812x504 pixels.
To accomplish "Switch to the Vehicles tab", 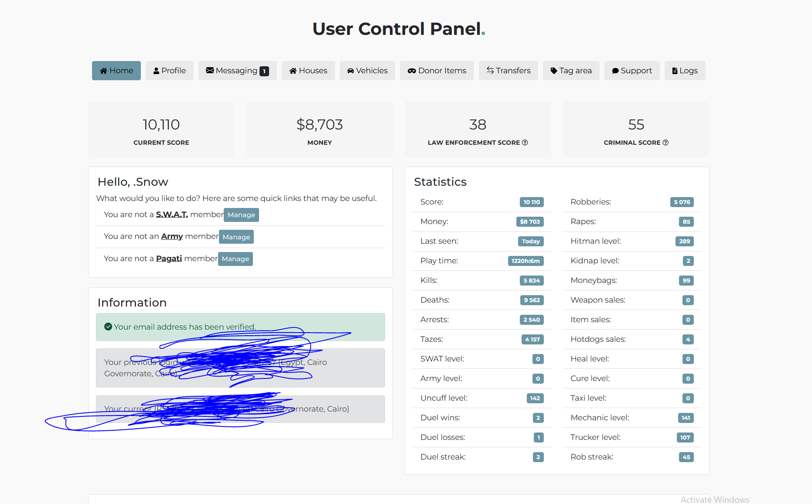I will (x=367, y=71).
